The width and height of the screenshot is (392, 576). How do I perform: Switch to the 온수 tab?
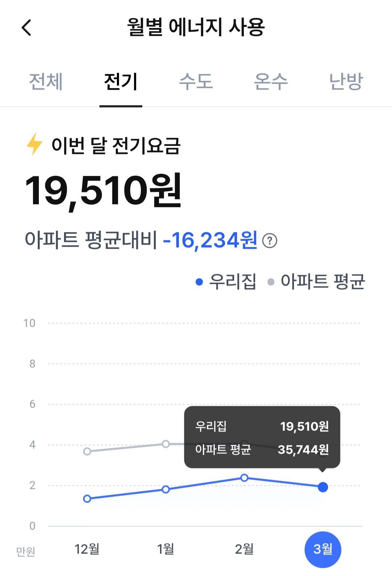pyautogui.click(x=271, y=81)
